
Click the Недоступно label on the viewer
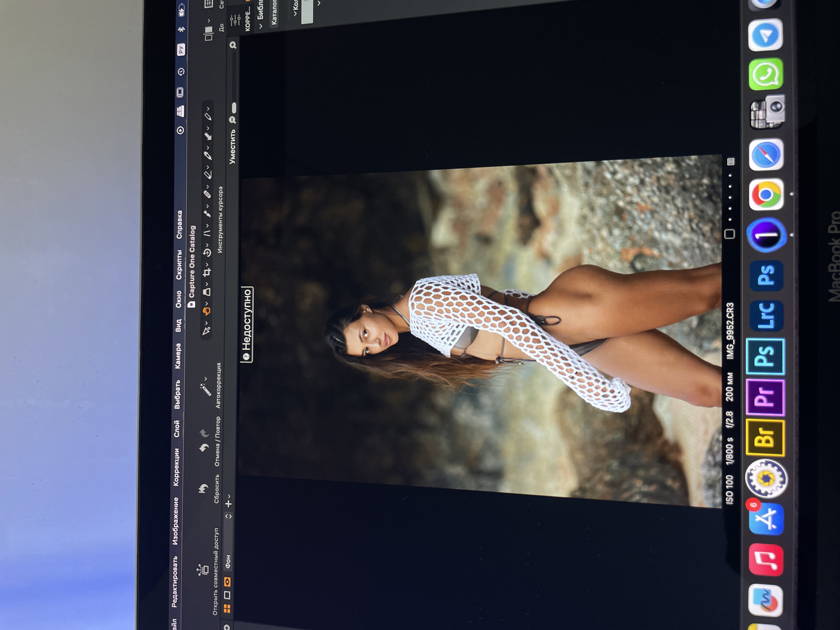coord(247,324)
